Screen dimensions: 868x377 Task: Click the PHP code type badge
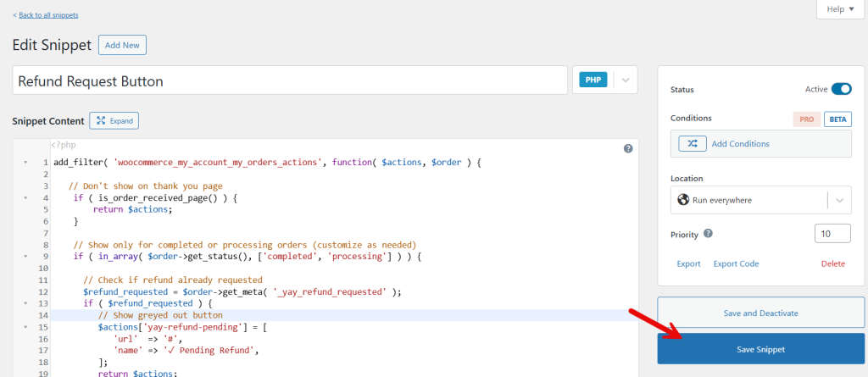pos(593,80)
